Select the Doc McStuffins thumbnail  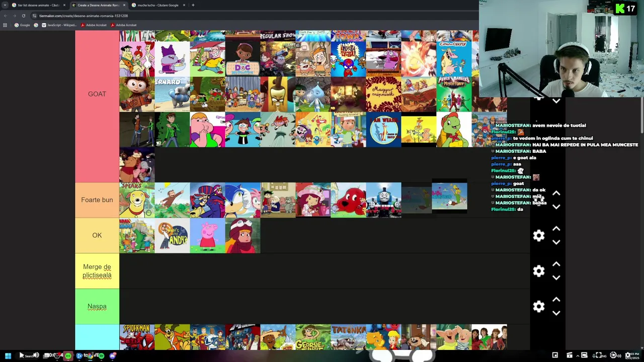(243, 59)
